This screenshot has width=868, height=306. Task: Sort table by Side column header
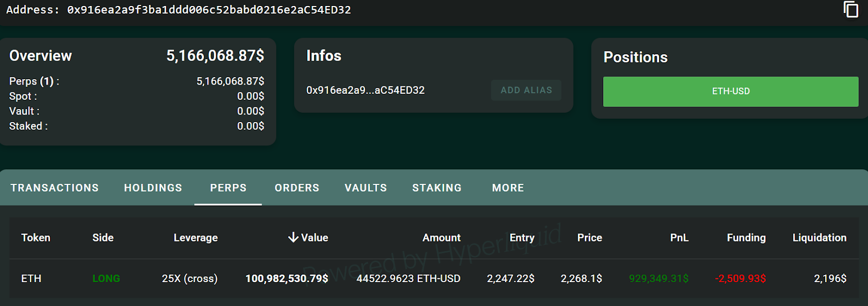coord(103,238)
